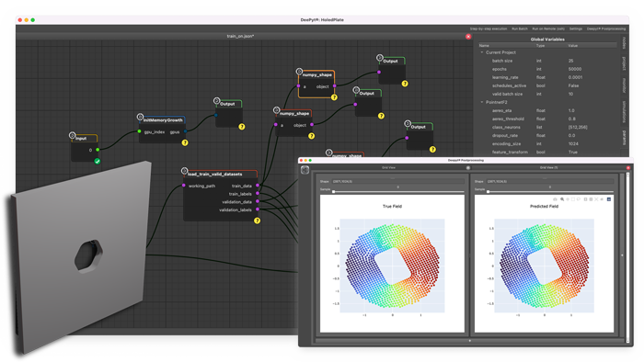This screenshot has width=644, height=362.
Task: Click the schedules_active value False
Action: tap(574, 85)
